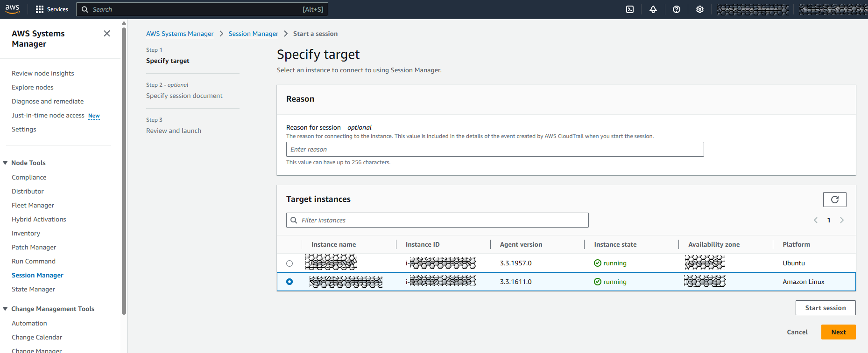The height and width of the screenshot is (353, 868).
Task: Sort by Instance name column
Action: click(x=333, y=244)
